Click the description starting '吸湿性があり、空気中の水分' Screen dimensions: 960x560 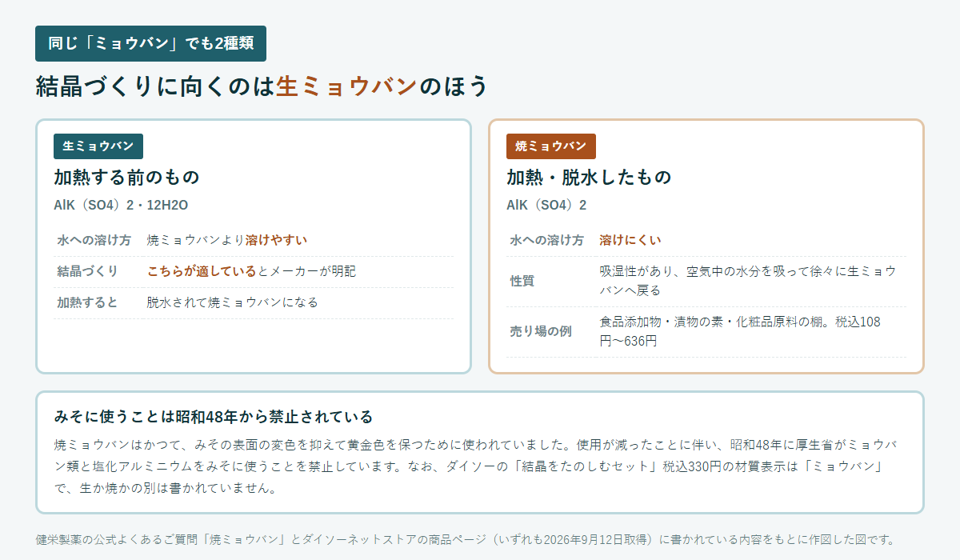[x=749, y=281]
